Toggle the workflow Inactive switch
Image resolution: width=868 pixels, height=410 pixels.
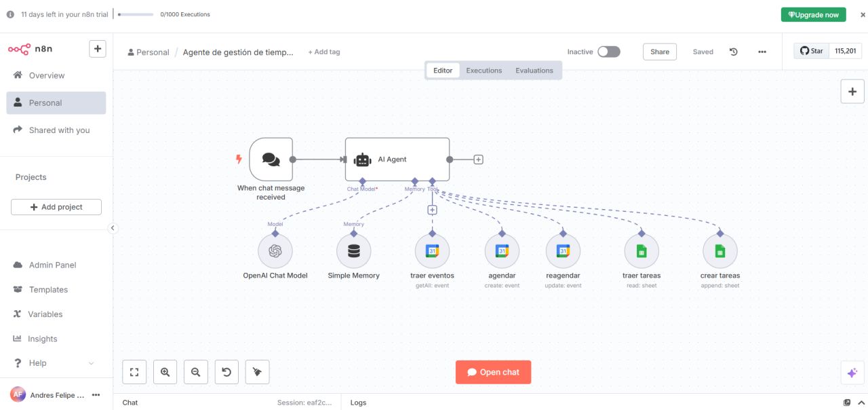609,52
